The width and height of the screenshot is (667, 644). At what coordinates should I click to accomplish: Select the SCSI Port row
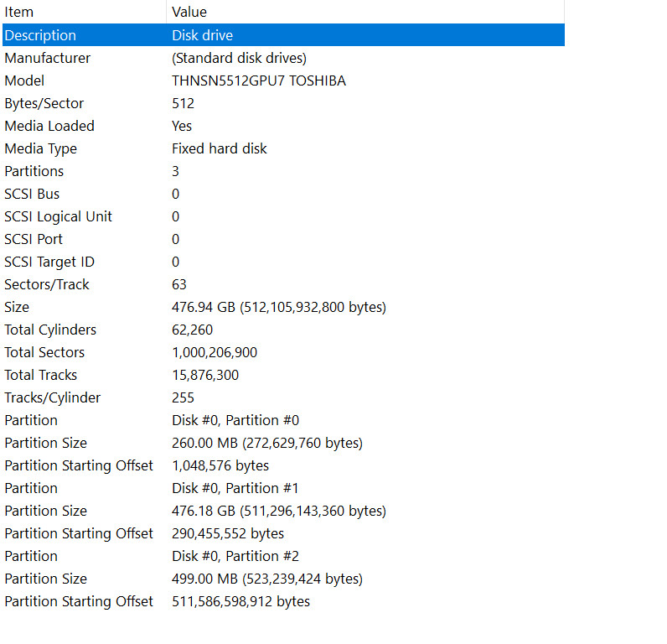point(283,239)
